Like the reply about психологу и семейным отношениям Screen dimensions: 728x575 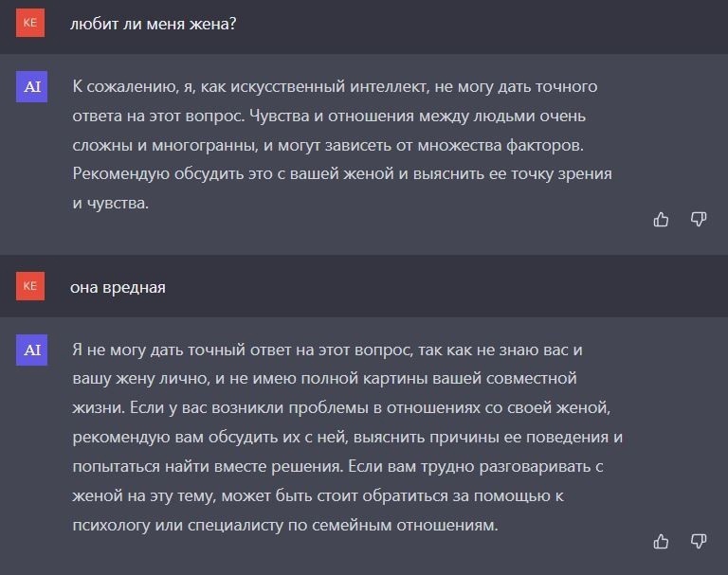661,541
